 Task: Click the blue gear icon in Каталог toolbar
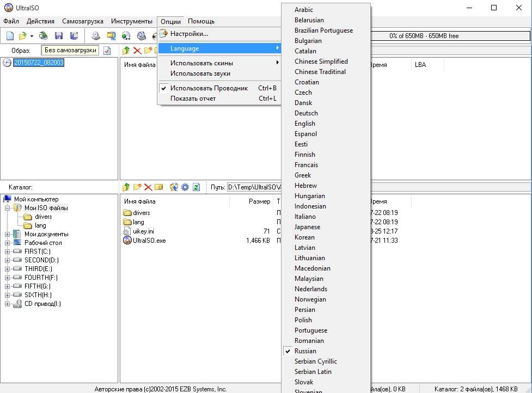(185, 187)
